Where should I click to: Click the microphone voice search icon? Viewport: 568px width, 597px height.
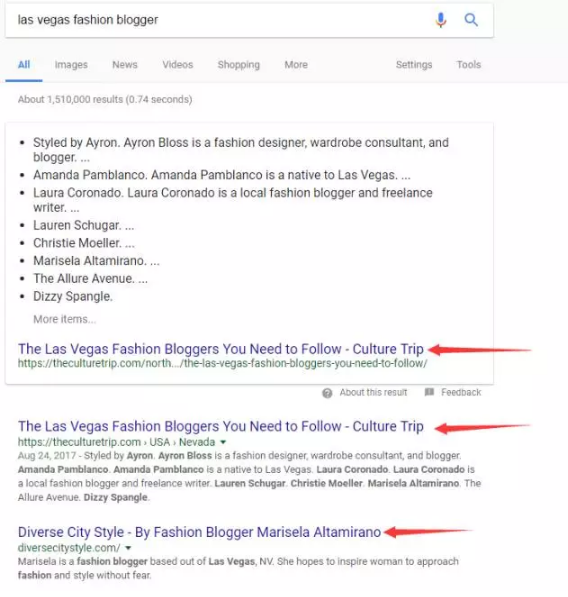coord(441,20)
